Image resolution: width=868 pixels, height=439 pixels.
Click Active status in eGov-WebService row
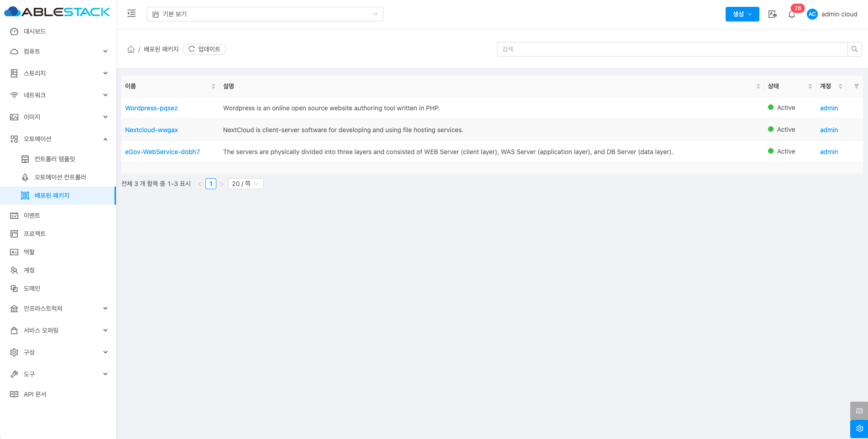coord(782,151)
